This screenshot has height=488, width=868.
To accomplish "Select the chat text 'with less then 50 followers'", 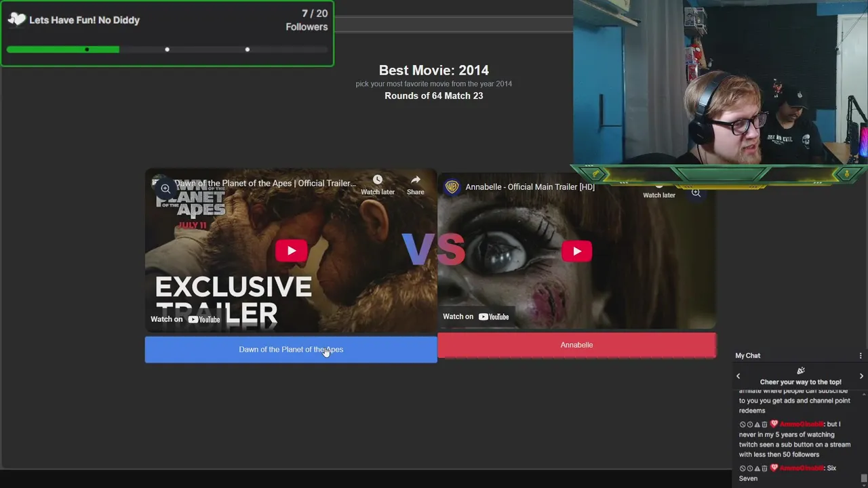I will point(780,455).
